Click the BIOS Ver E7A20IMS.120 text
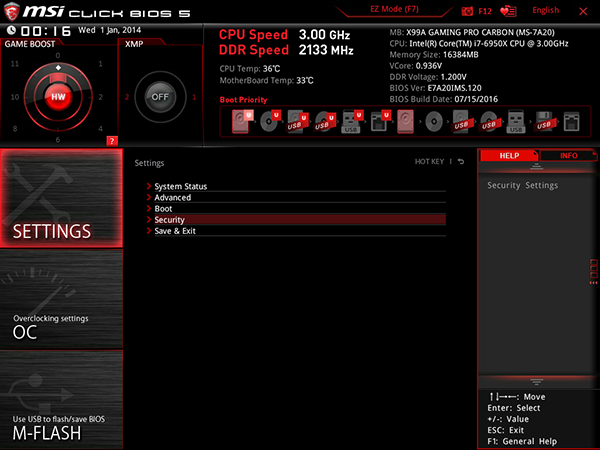This screenshot has height=450, width=600. 435,88
